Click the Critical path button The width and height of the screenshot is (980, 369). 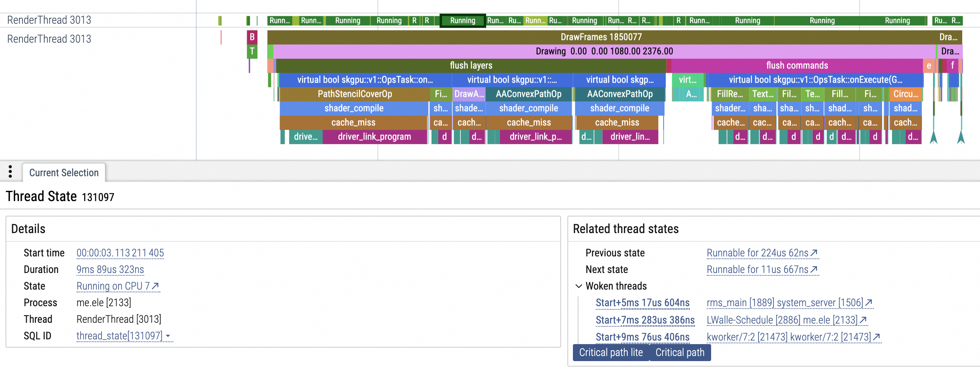click(680, 352)
